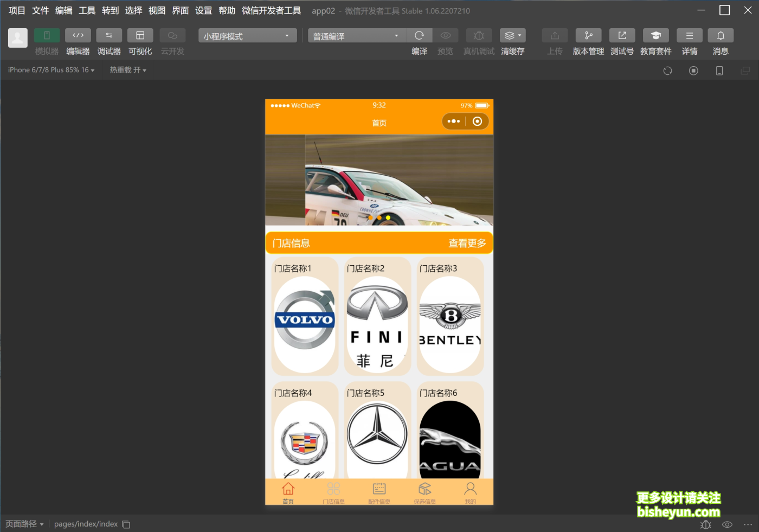Open the 门店名称1 Volvo card
This screenshot has width=759, height=532.
pos(305,316)
